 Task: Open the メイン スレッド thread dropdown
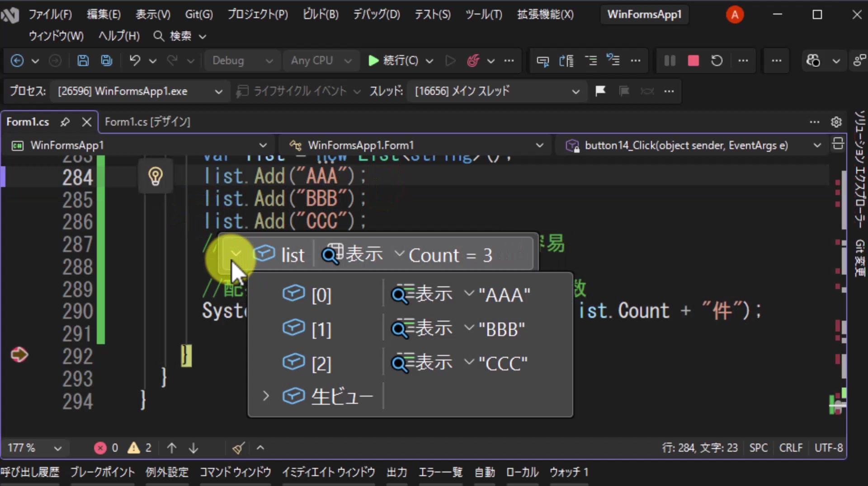coord(497,91)
